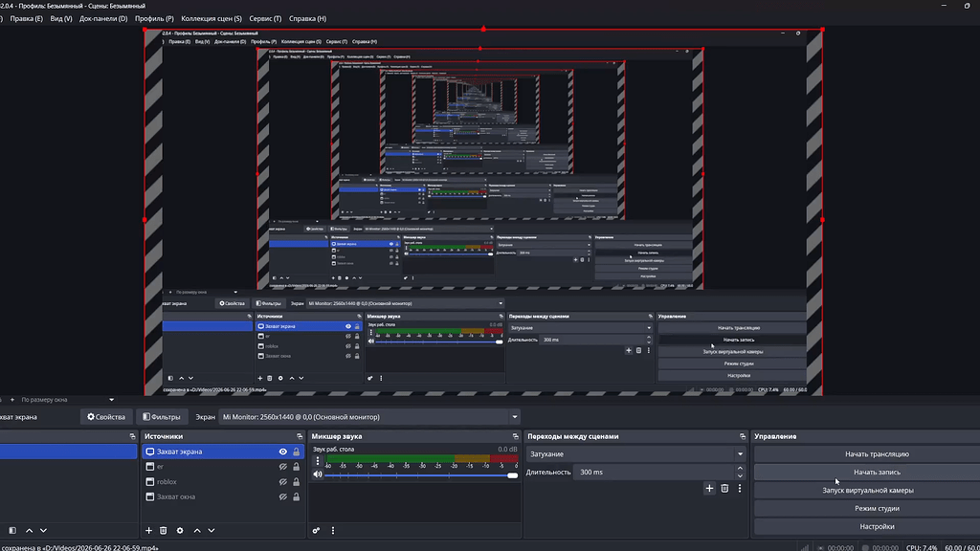Open the Правка (E) menu

click(x=26, y=19)
